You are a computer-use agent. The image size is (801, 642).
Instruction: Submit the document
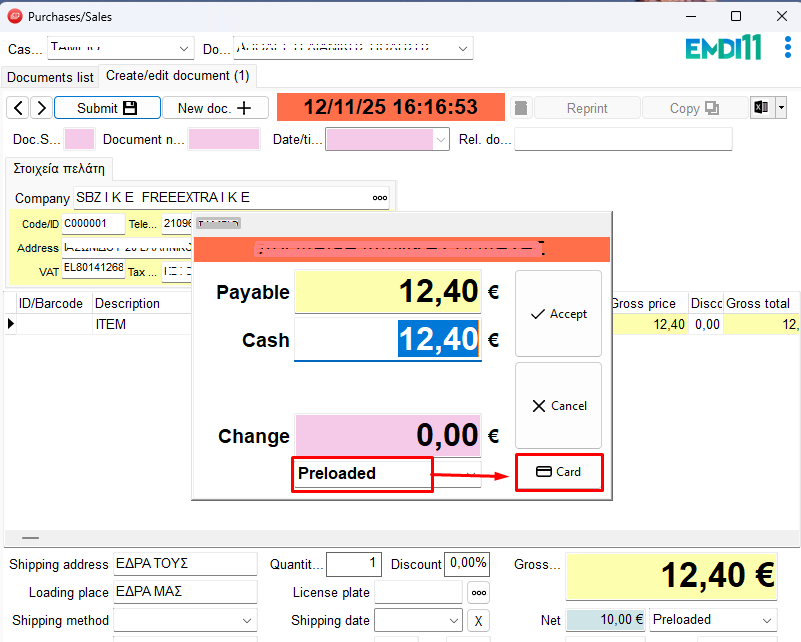click(107, 108)
